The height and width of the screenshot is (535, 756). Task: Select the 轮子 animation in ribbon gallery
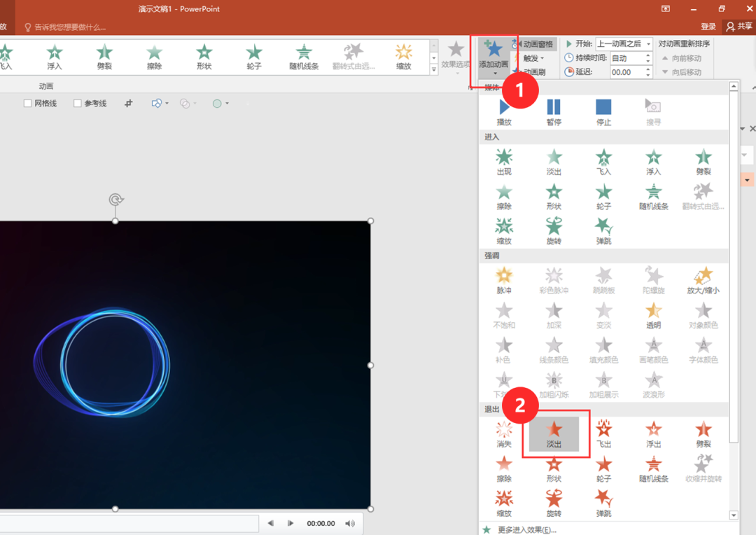pos(254,57)
